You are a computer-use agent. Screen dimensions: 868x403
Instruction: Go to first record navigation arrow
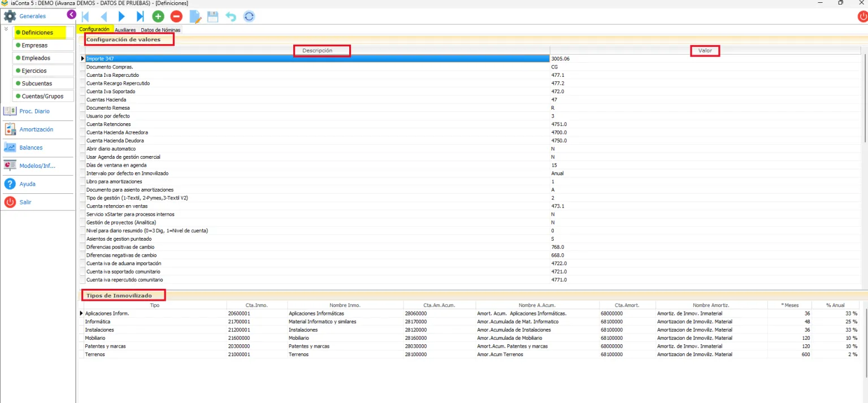tap(85, 16)
